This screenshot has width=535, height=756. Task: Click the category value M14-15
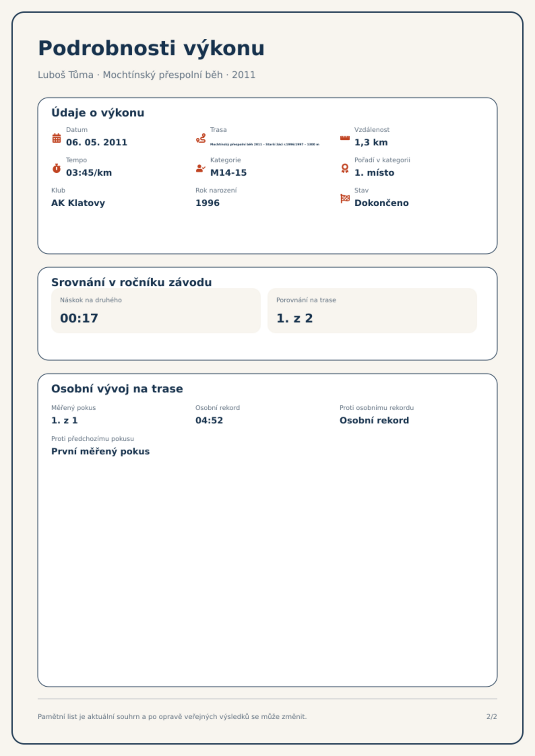tap(228, 173)
